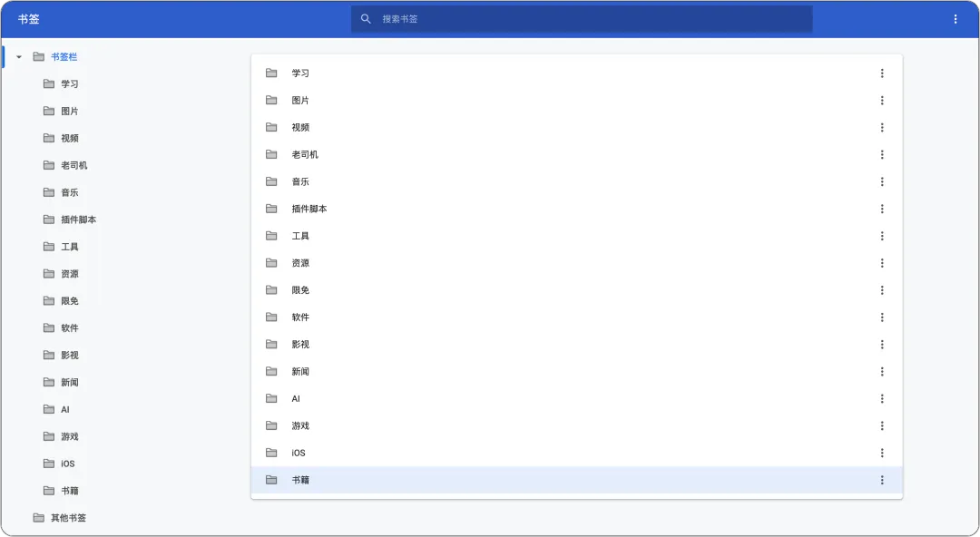
Task: Select 游戏 folder in the sidebar
Action: click(x=69, y=436)
